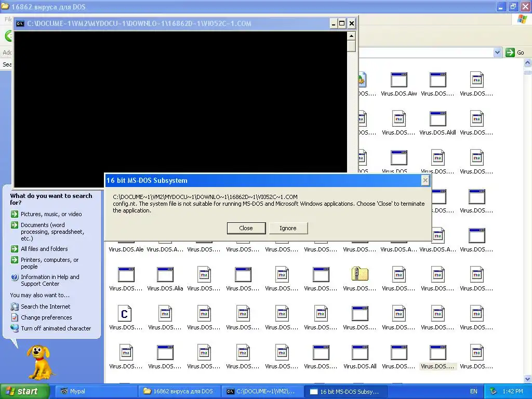532x399 pixels.
Task: Restore down the Explorer window
Action: 513,6
